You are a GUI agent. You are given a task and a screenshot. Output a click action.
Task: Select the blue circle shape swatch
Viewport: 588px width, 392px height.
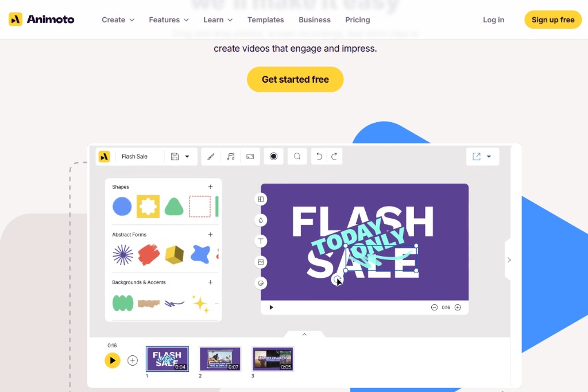[122, 206]
